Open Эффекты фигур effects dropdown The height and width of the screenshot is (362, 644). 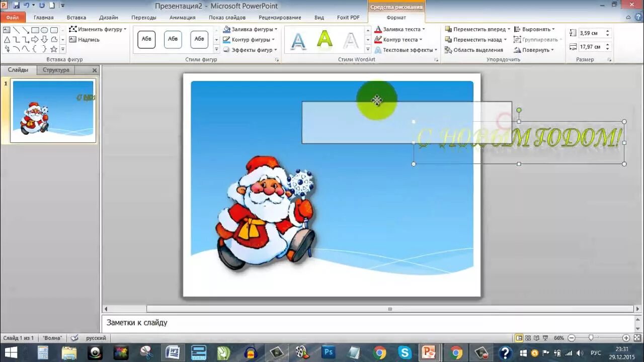coord(250,50)
